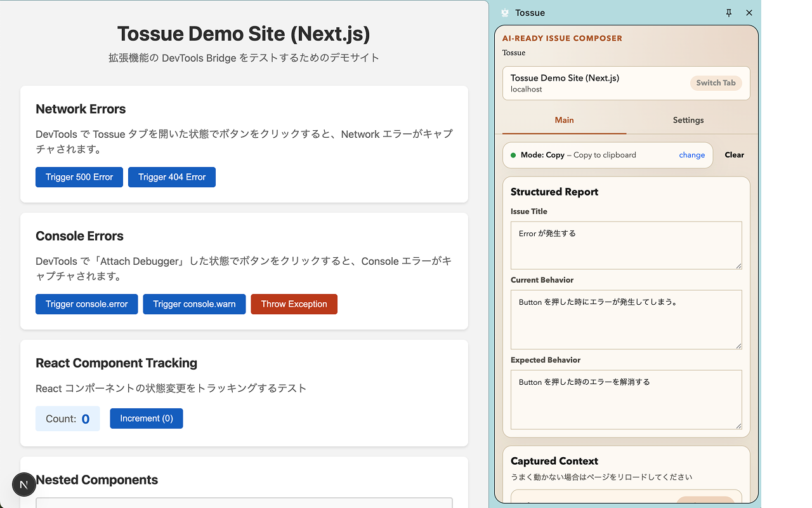Screen dimensions: 812x508
Task: Click Trigger console.warn button
Action: click(x=194, y=304)
